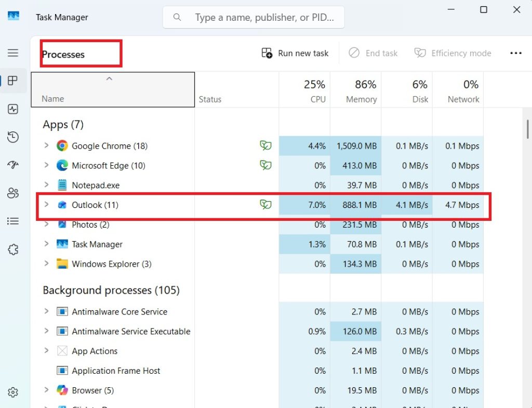Image resolution: width=532 pixels, height=408 pixels.
Task: Click the Task Manager row icon
Action: 62,244
